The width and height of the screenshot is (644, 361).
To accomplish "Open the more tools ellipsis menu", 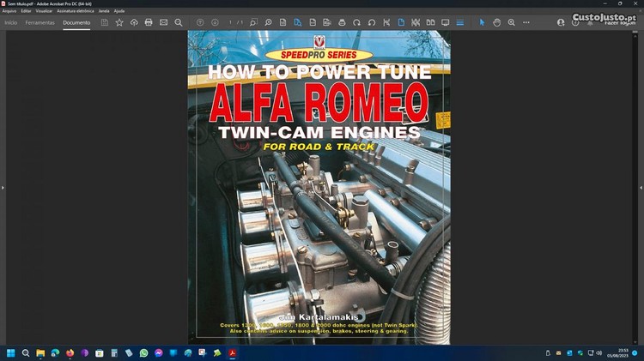I will [x=526, y=22].
